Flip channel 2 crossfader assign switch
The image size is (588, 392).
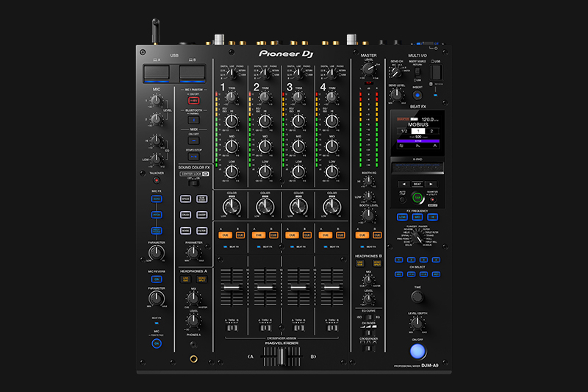265,328
